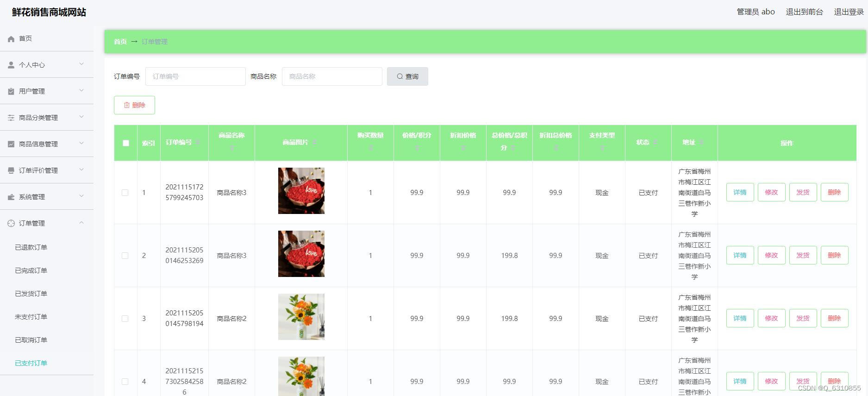Check the checkbox for order row 1
This screenshot has width=868, height=396.
pos(125,193)
